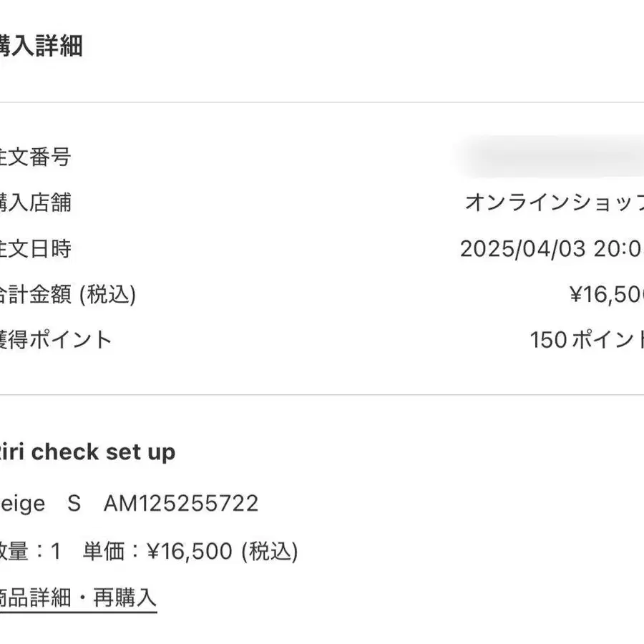
Task: Click the 合計金額 (税込) label
Action: tap(68, 295)
